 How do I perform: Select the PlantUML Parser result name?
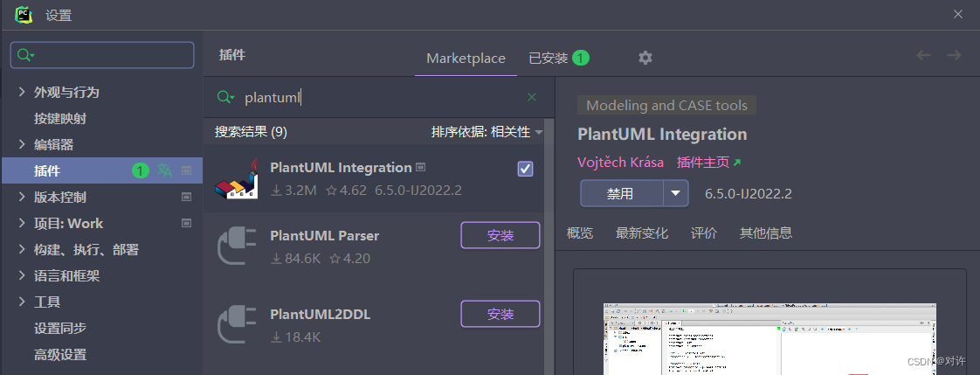tap(324, 236)
